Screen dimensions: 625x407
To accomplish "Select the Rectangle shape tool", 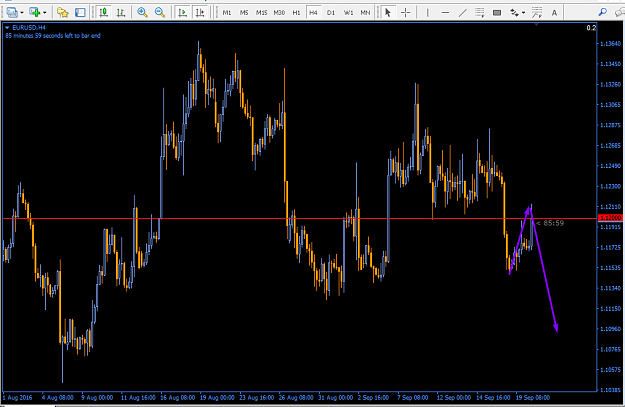I will tap(497, 13).
